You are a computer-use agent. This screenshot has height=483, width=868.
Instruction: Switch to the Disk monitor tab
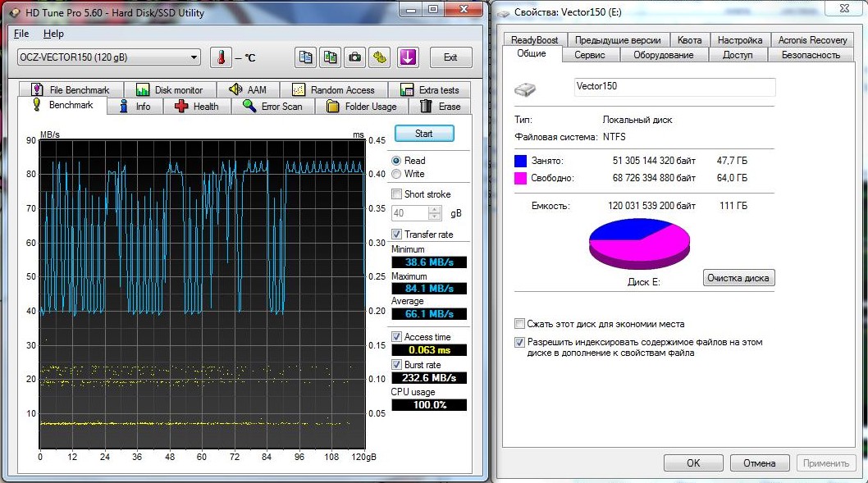[169, 89]
